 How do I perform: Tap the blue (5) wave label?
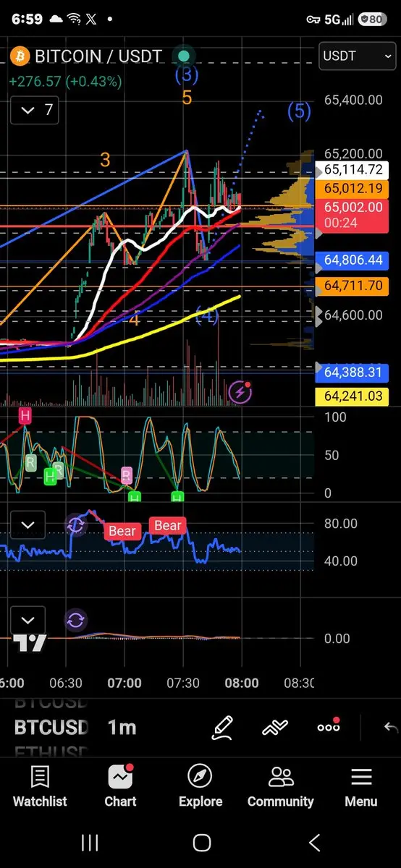tap(299, 111)
